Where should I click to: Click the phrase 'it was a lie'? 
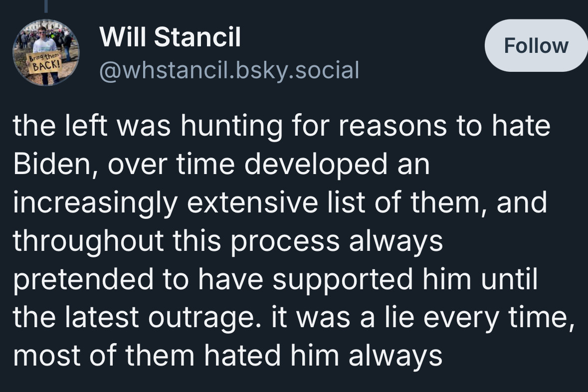pos(343,318)
